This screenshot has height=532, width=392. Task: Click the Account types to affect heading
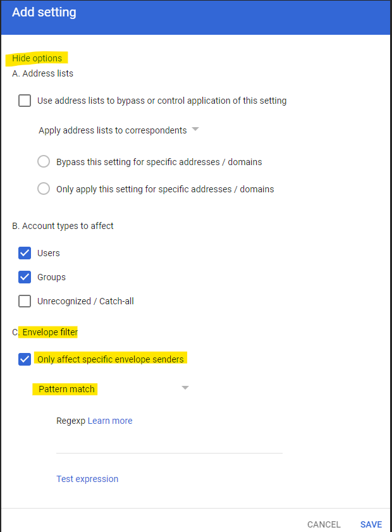click(x=63, y=226)
